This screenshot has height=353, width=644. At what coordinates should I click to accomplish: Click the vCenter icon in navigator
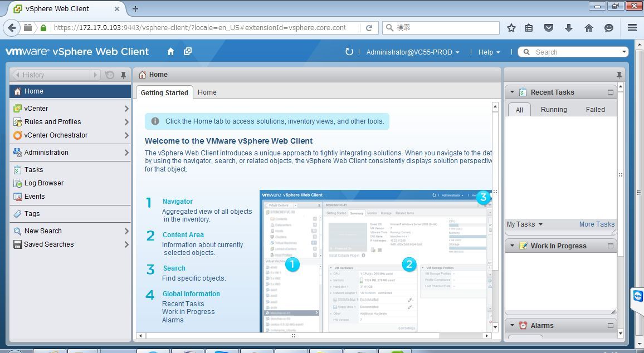[17, 109]
